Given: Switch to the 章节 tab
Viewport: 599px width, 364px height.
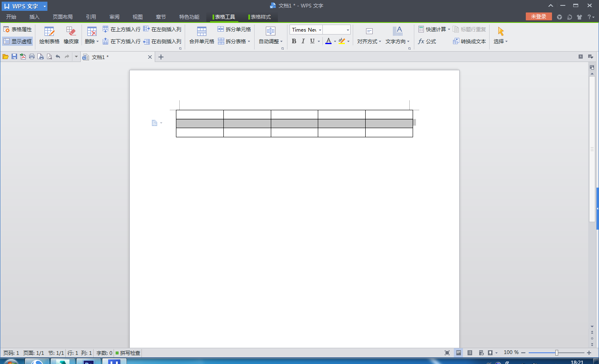Looking at the screenshot, I should coord(161,17).
